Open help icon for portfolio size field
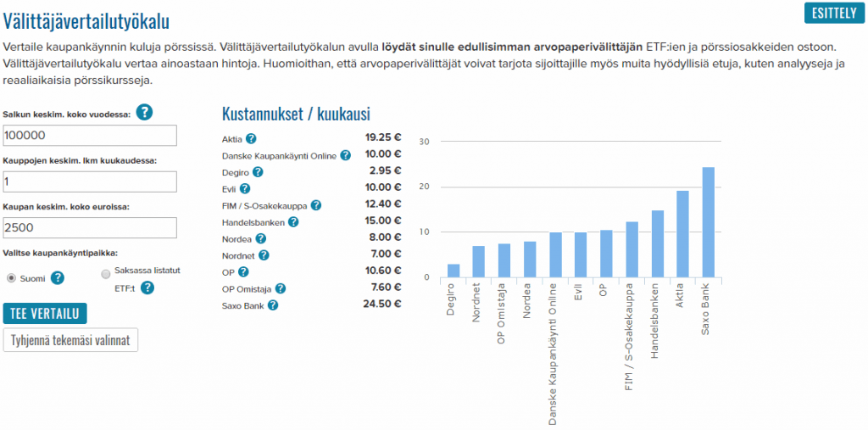The image size is (868, 430). 144,113
